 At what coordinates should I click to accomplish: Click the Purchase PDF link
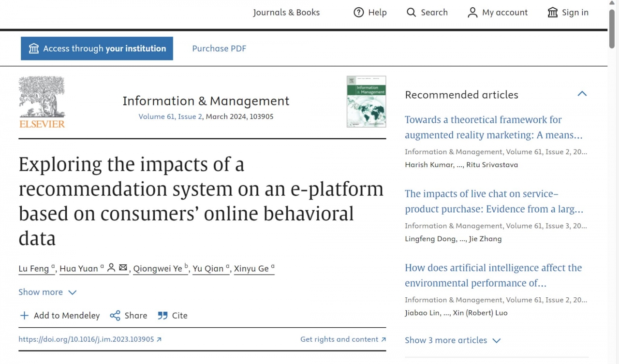[x=219, y=48]
